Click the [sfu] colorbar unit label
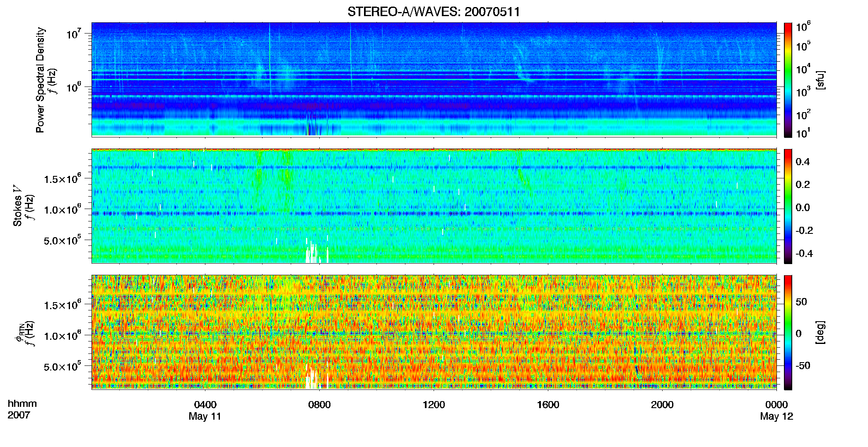This screenshot has height=447, width=868. pos(820,80)
